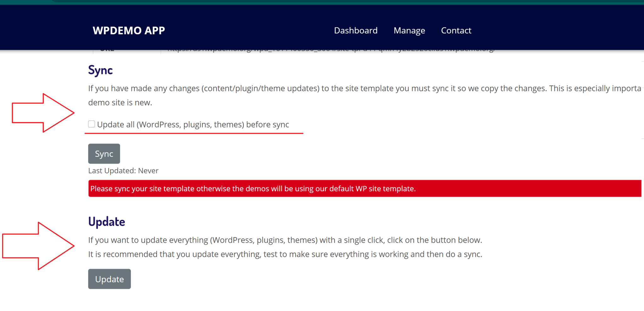644x311 pixels.
Task: Click the 'Last Updated: Never' status text
Action: click(x=123, y=171)
